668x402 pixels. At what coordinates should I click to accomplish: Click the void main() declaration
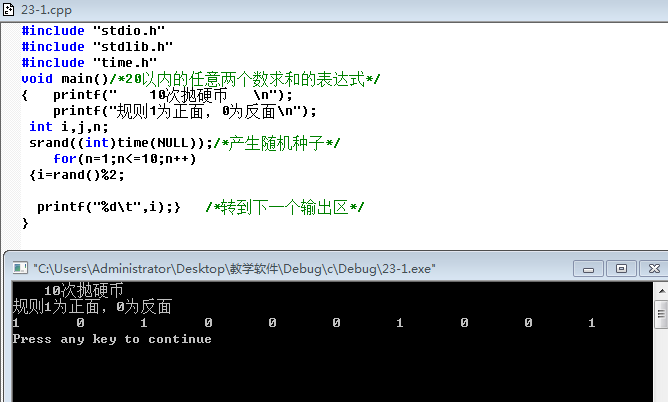click(x=65, y=79)
